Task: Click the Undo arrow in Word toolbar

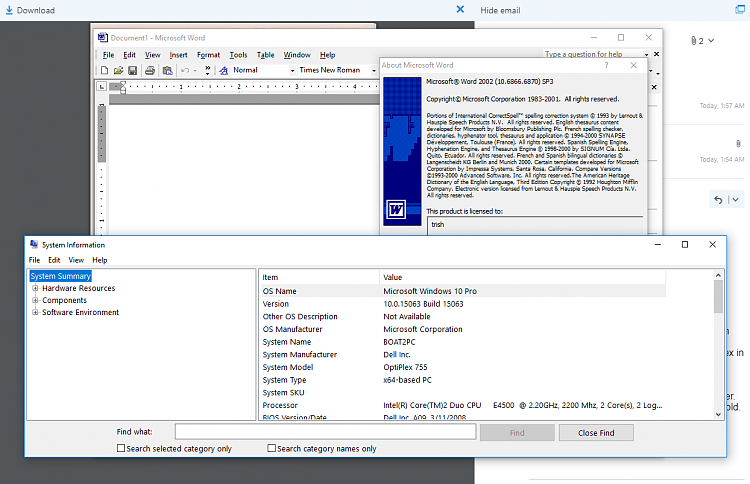Action: (x=185, y=70)
